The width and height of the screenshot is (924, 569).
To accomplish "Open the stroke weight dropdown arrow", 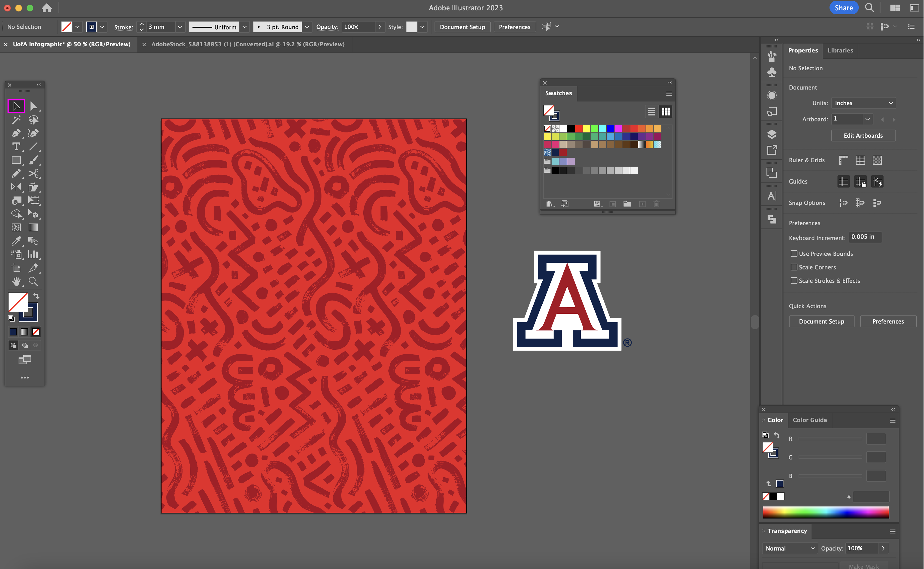I will [179, 27].
